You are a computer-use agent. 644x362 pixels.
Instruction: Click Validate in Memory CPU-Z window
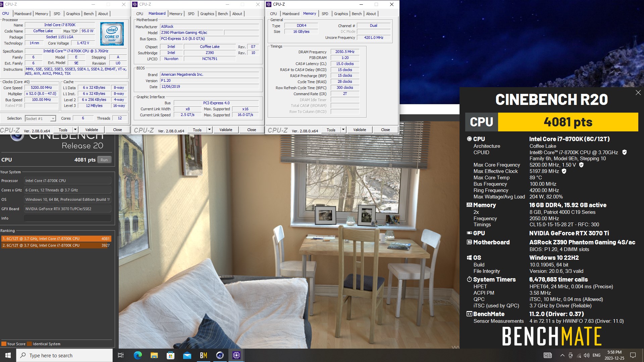pyautogui.click(x=360, y=130)
